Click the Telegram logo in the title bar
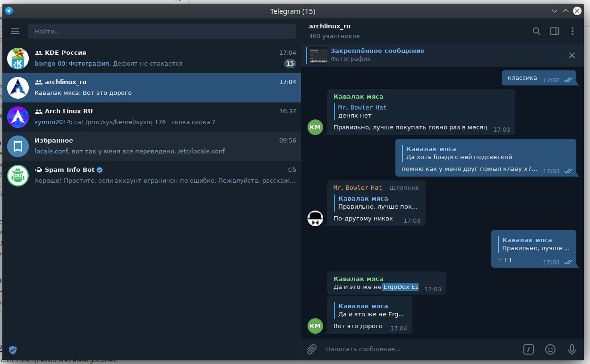Screen dimensions: 590x364 coord(9,11)
